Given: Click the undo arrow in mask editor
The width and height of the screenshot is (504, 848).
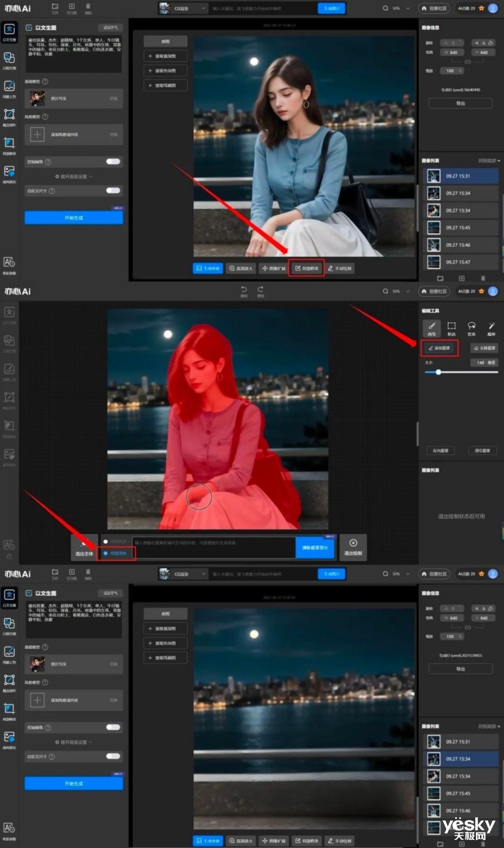Looking at the screenshot, I should pyautogui.click(x=244, y=289).
